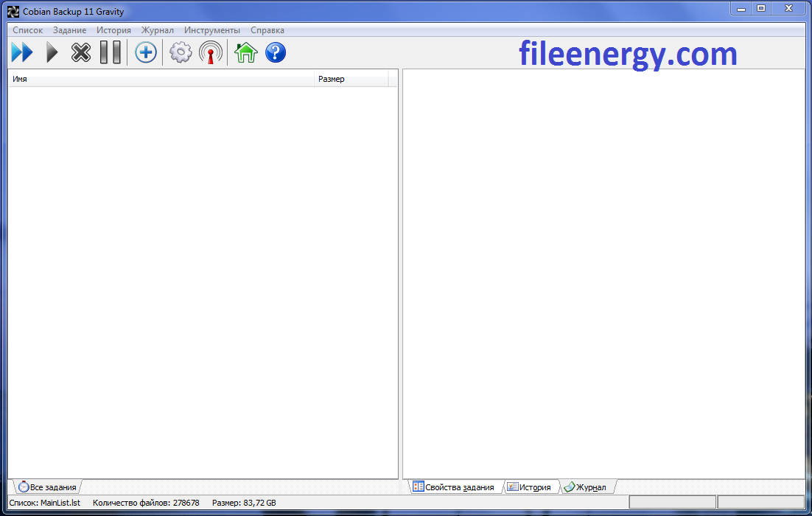Switch to the Свойства задания tab

coord(454,487)
